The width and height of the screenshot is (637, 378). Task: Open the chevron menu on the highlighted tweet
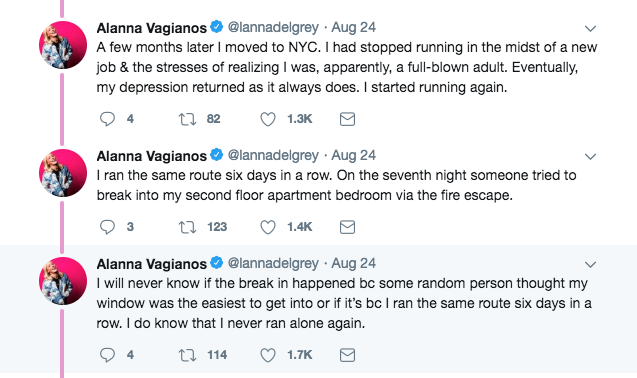(x=590, y=265)
